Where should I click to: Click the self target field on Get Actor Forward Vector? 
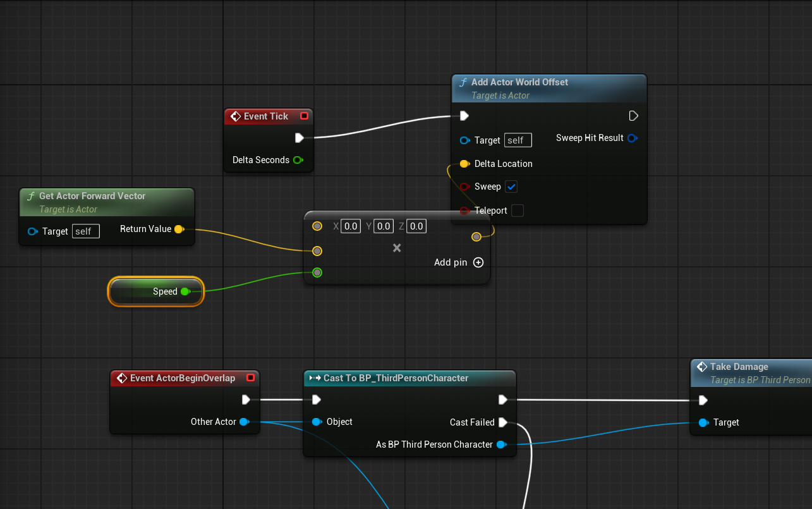(x=86, y=231)
